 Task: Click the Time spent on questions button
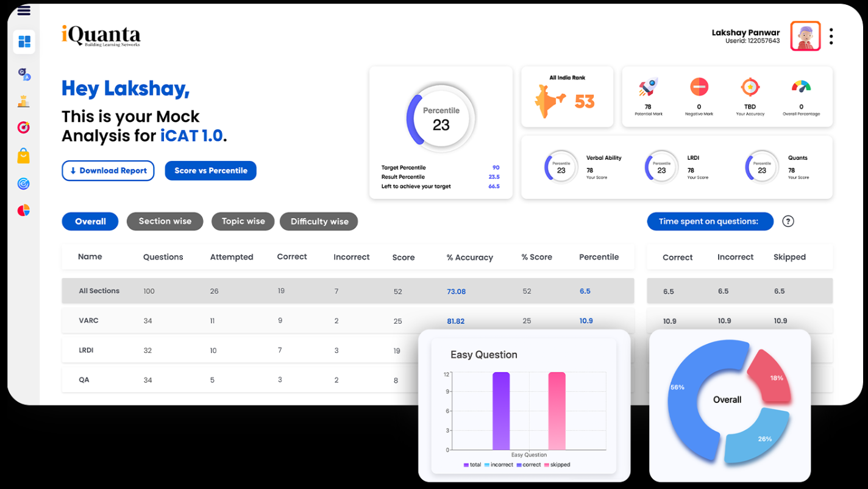click(x=710, y=221)
